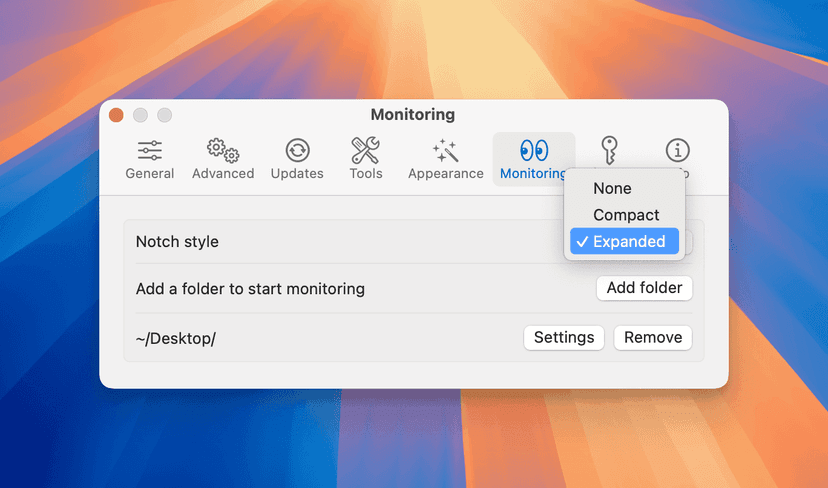828x488 pixels.
Task: Select the Monitoring eyes tab
Action: coord(533,159)
